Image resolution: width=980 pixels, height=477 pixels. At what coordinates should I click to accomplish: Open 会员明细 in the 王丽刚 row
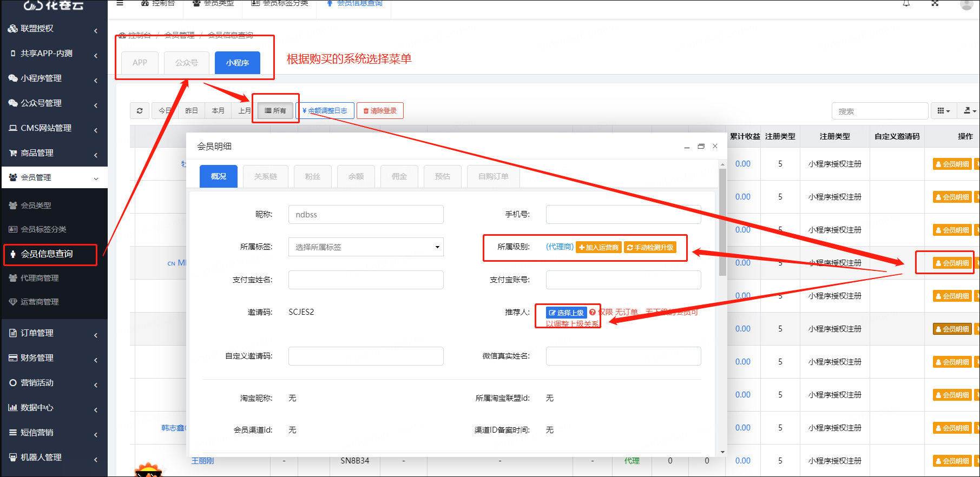[952, 461]
